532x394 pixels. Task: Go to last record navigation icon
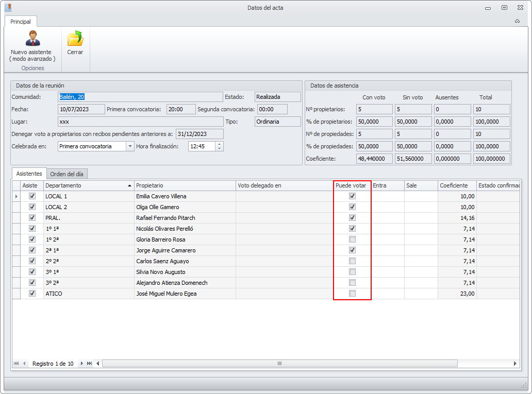pos(89,364)
